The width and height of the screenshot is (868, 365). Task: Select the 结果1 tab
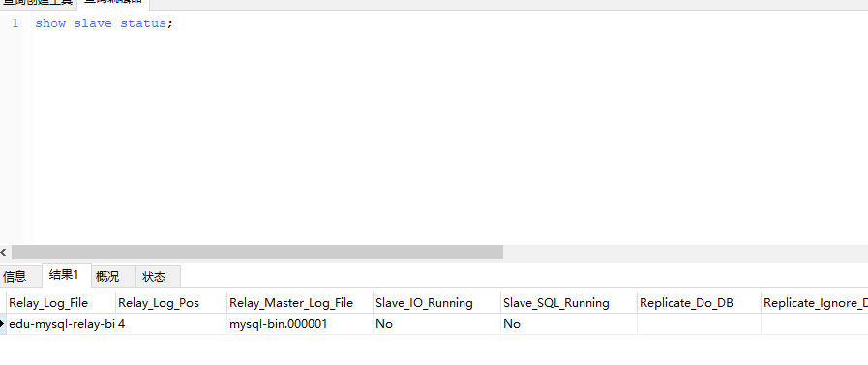pyautogui.click(x=64, y=275)
